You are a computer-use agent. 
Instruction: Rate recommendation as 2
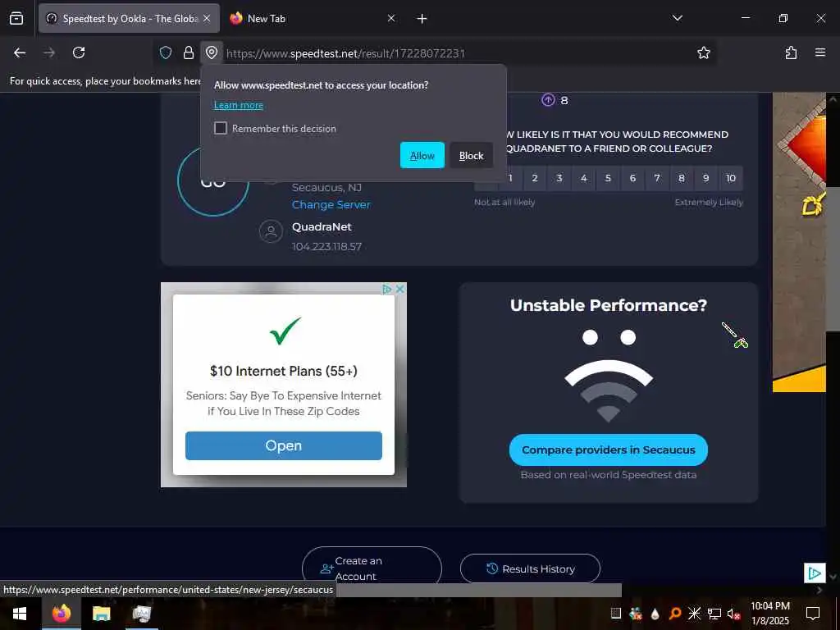tap(535, 178)
